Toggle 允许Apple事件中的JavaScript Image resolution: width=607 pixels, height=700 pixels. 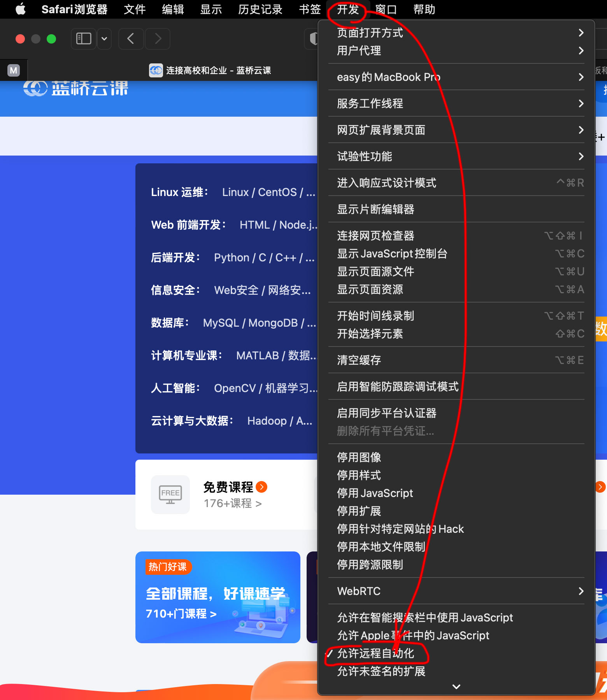pos(456,635)
